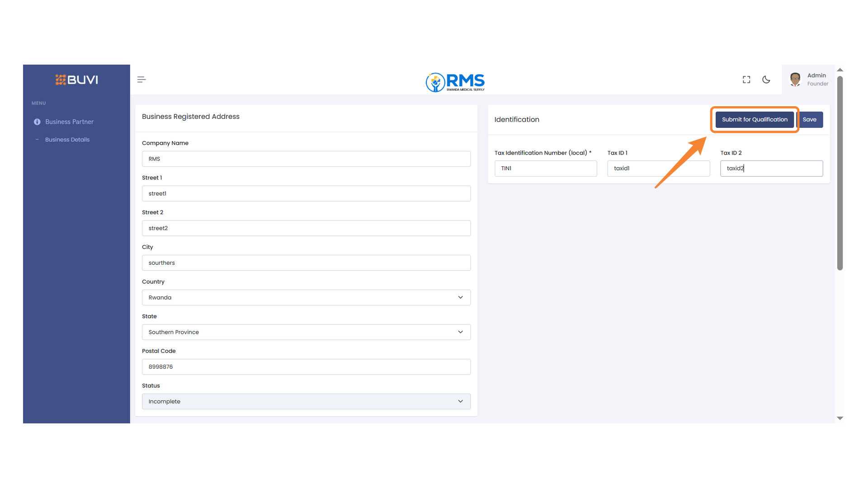Click the scrollbar down arrow
This screenshot has width=868, height=488.
(840, 418)
